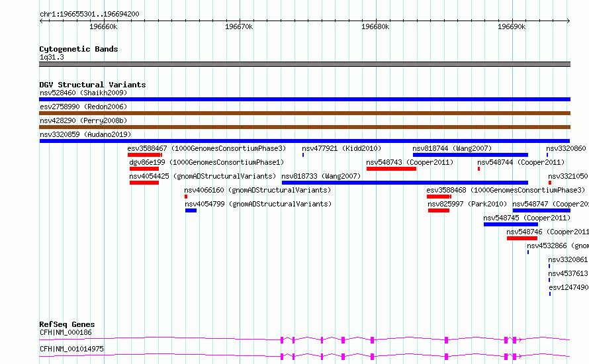Click the 196690k ruler tick label

tap(512, 26)
